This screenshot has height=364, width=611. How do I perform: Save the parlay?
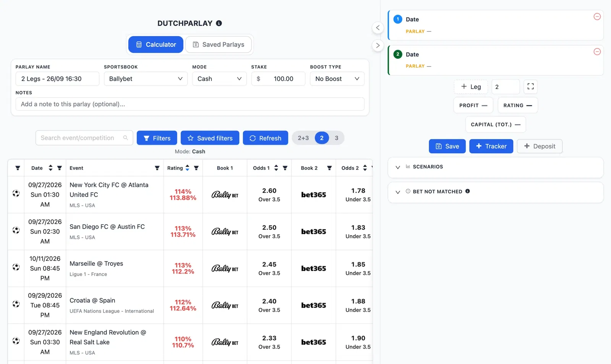point(447,146)
